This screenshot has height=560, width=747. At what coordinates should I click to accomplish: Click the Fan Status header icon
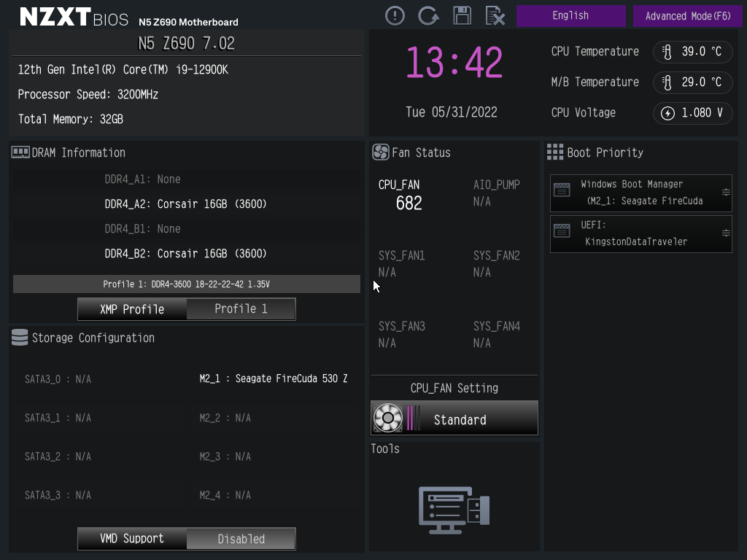(x=381, y=152)
